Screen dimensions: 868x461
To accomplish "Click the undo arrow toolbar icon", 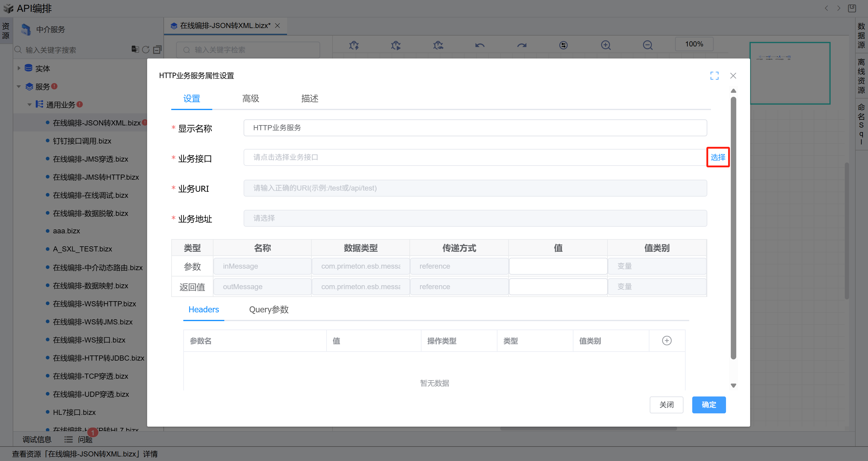I will point(479,45).
